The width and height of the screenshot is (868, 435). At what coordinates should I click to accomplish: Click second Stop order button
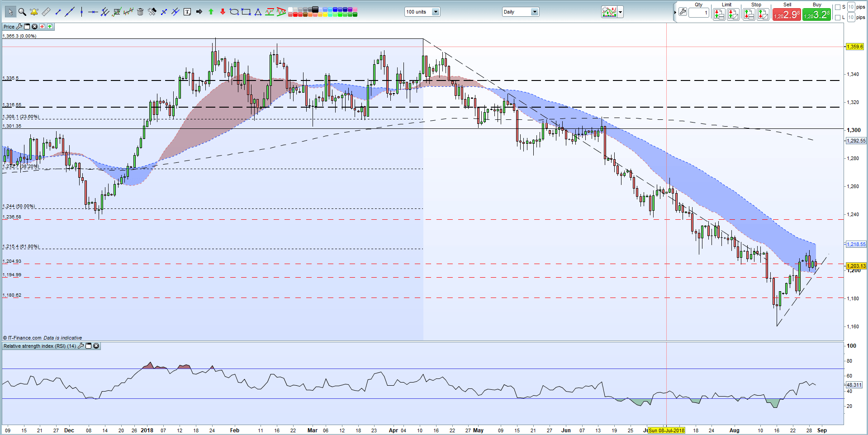click(x=763, y=14)
